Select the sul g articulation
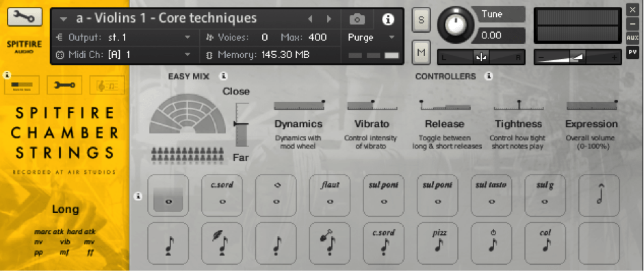Screen dimensions: 644x271 [545, 196]
